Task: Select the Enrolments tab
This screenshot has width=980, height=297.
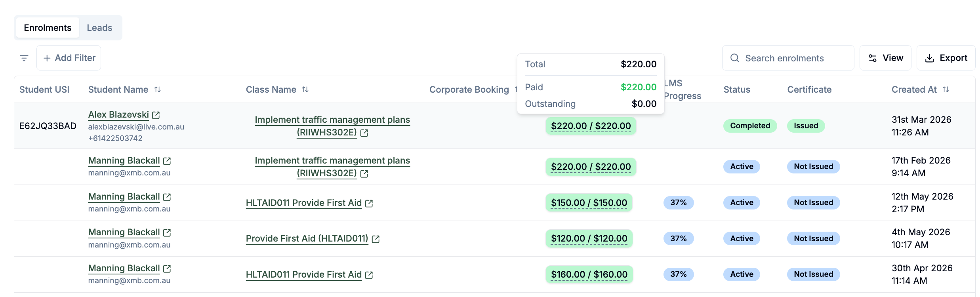Action: (48, 28)
